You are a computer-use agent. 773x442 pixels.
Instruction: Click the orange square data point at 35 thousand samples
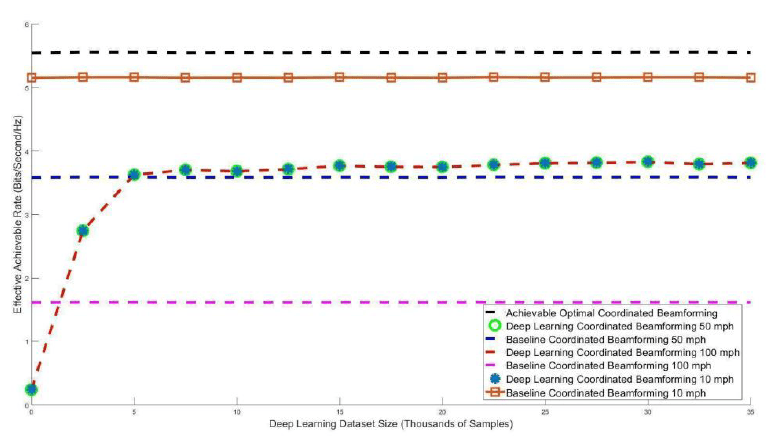tap(750, 77)
